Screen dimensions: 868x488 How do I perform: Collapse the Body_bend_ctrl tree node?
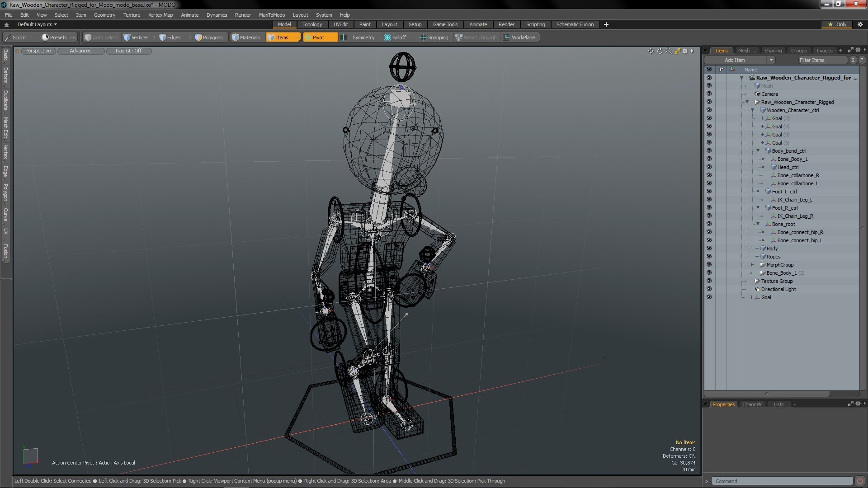[x=758, y=151]
